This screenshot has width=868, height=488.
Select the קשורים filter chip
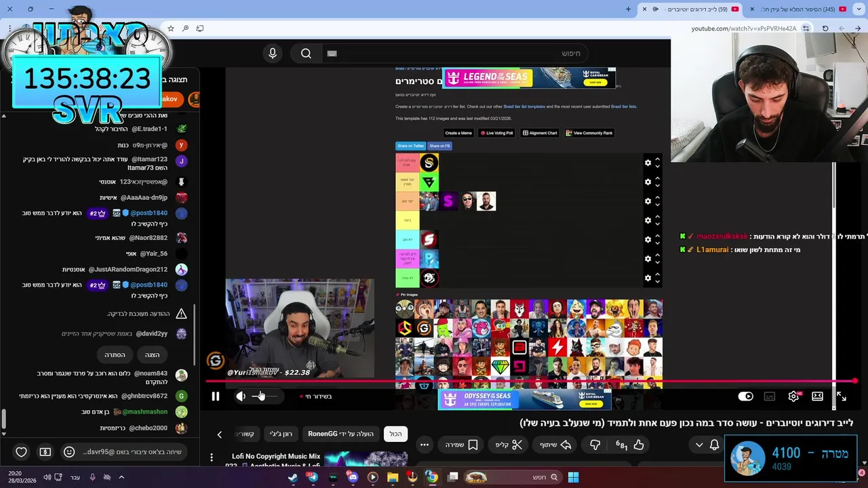point(245,434)
